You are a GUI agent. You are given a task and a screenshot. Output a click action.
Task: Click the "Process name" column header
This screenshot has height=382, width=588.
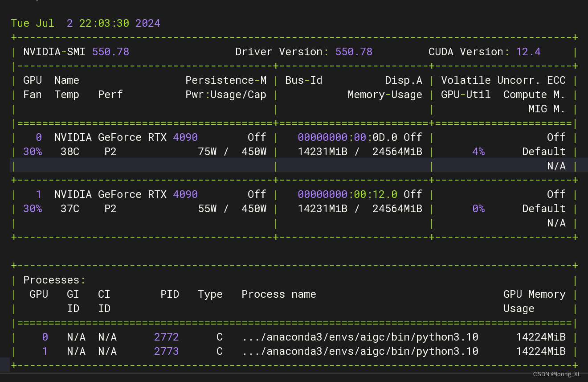tap(279, 294)
